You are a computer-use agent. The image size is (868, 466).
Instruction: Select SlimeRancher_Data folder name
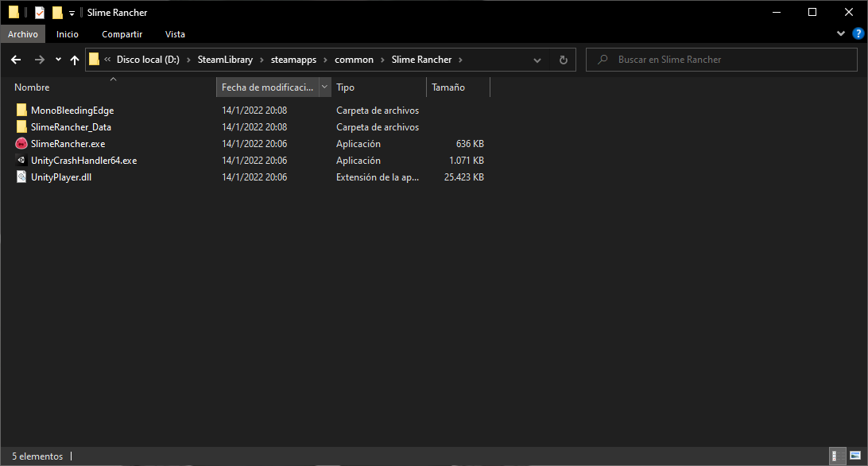tap(71, 127)
